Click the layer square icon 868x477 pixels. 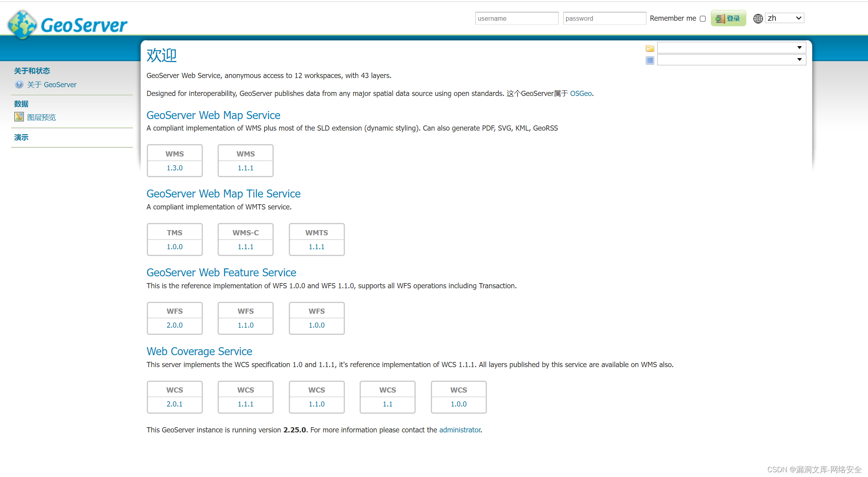[650, 60]
